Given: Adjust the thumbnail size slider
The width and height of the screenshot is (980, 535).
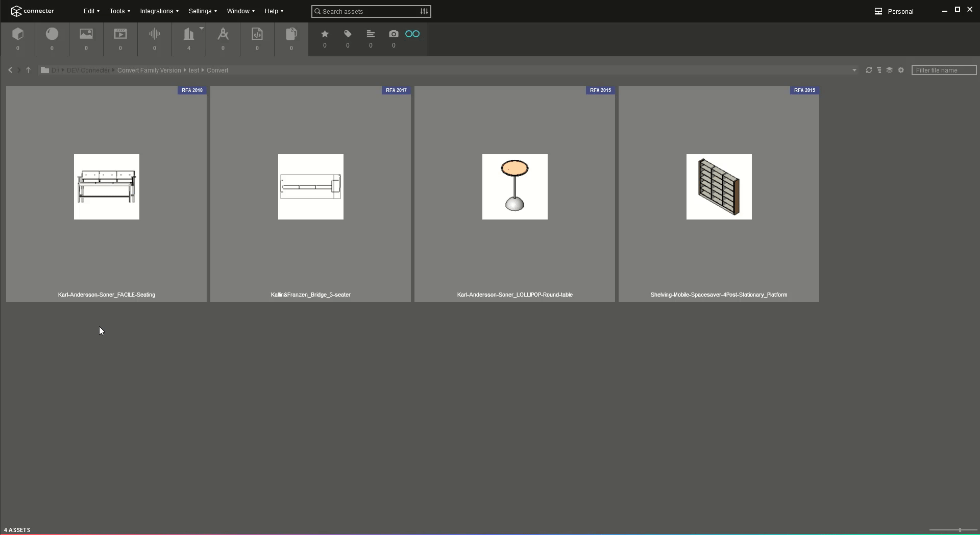Looking at the screenshot, I should (960, 530).
